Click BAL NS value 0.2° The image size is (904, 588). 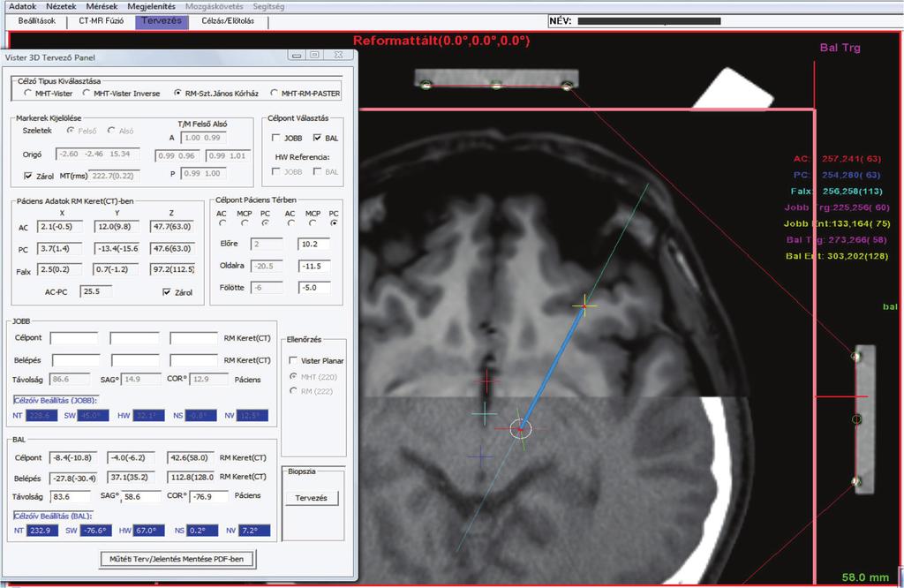point(202,531)
